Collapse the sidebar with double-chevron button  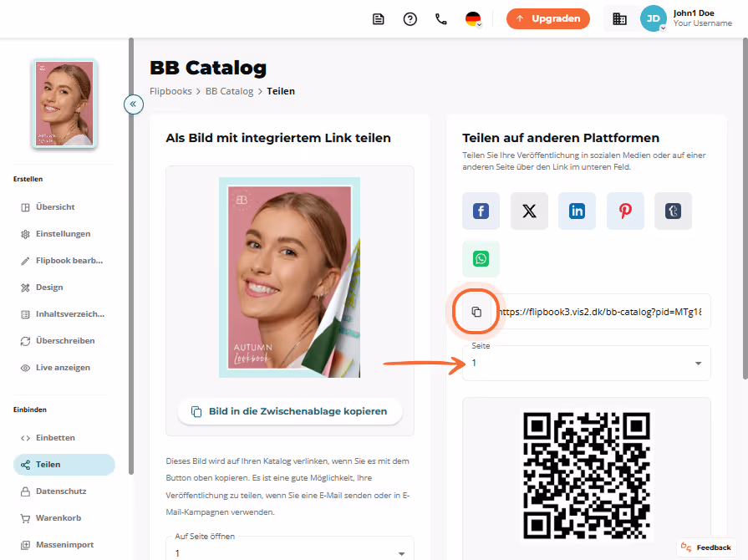134,104
